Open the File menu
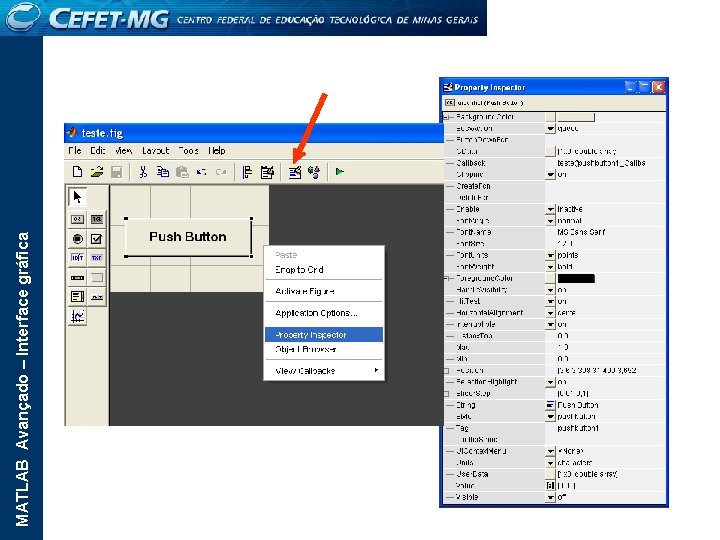 pyautogui.click(x=74, y=151)
